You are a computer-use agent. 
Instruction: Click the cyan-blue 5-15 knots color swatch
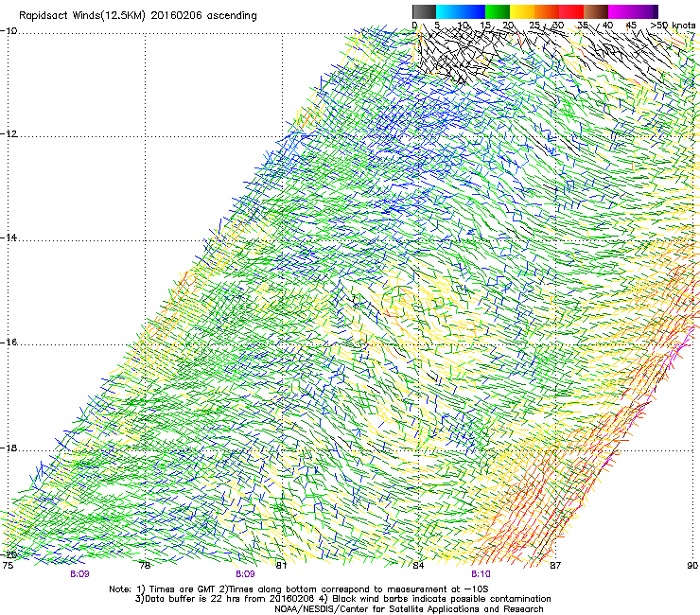(x=461, y=11)
